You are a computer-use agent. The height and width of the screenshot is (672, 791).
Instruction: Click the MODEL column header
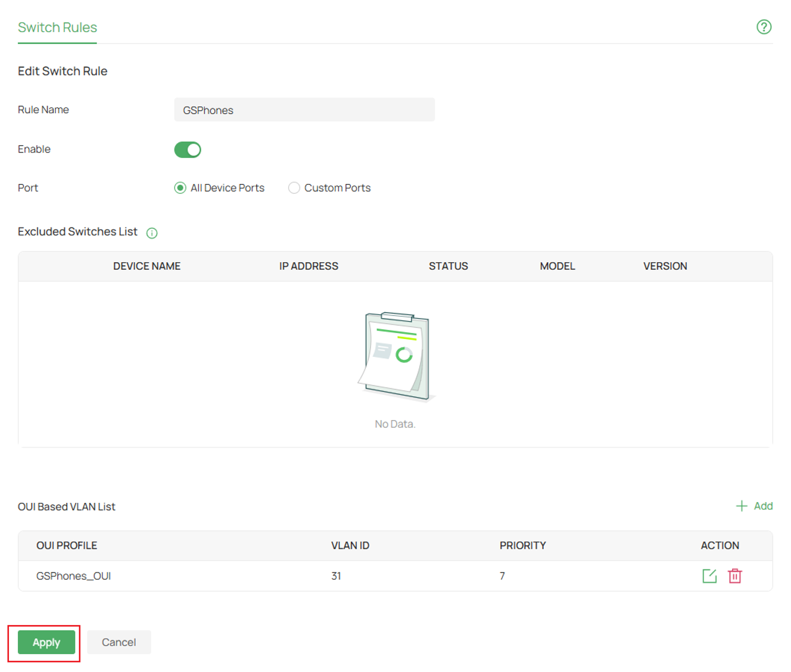click(558, 266)
